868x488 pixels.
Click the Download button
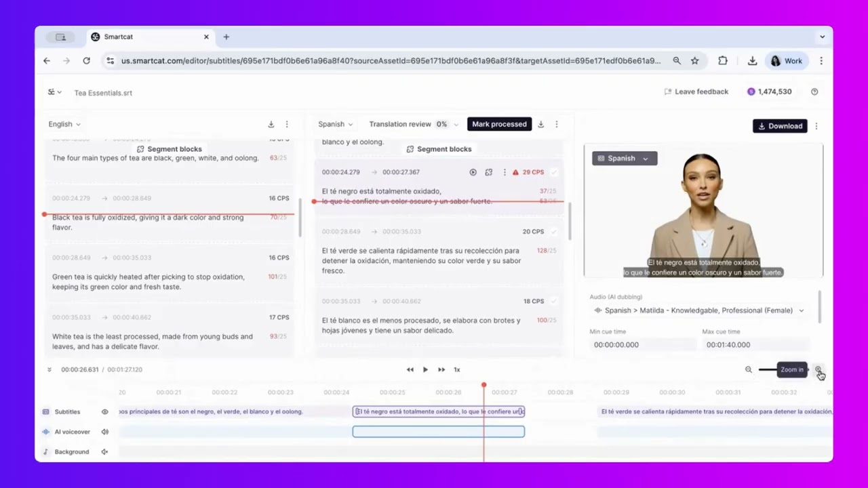click(780, 126)
